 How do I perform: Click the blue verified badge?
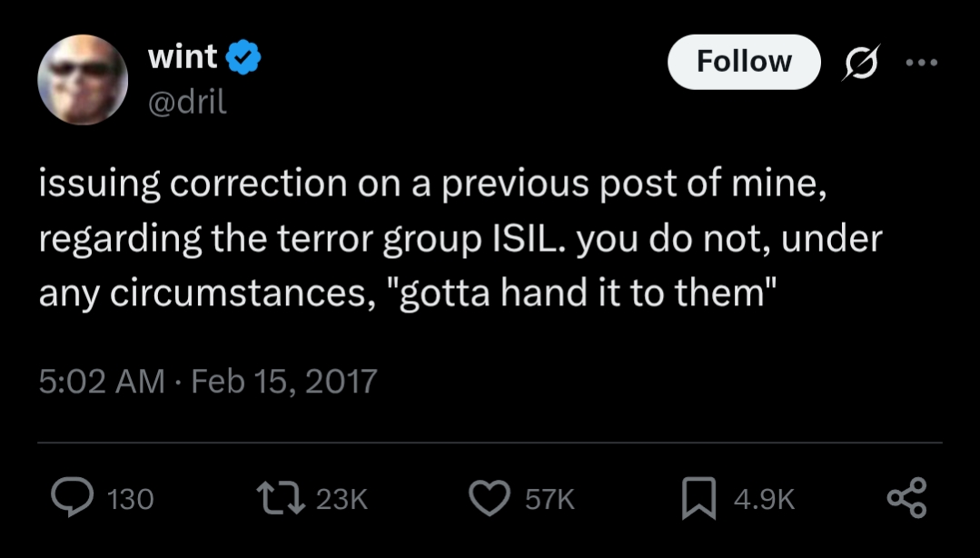(x=243, y=57)
